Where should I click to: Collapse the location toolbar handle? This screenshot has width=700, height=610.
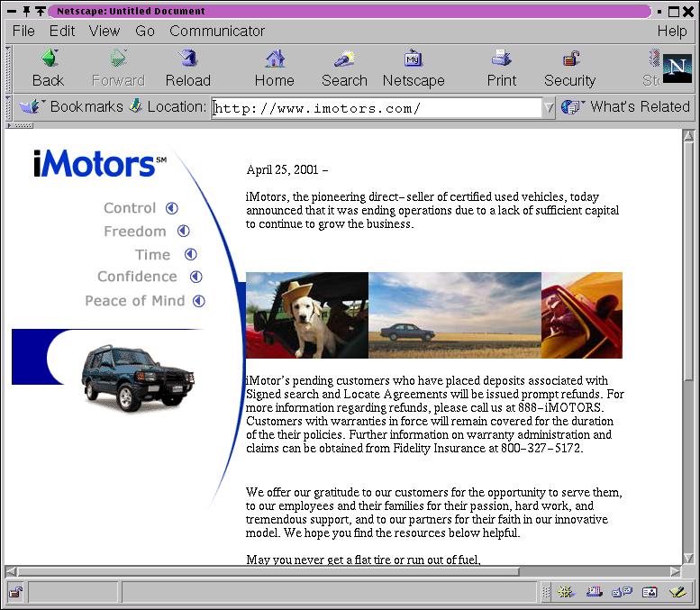(8, 107)
